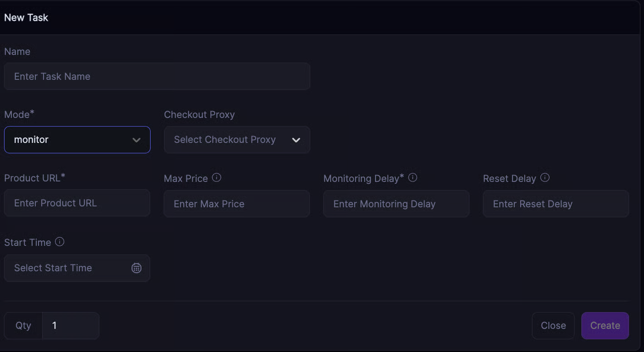
Task: Click the chevron arrow in Mode field
Action: coord(136,140)
